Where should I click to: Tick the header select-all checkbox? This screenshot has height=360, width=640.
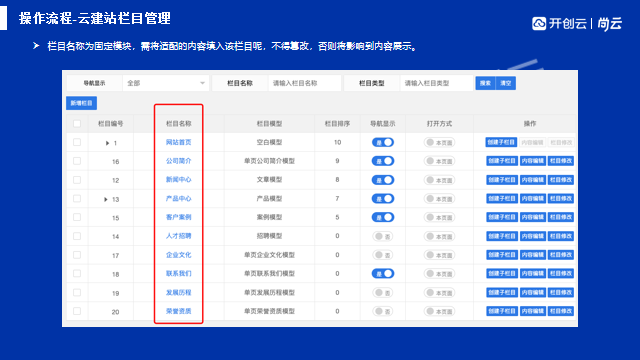point(77,124)
